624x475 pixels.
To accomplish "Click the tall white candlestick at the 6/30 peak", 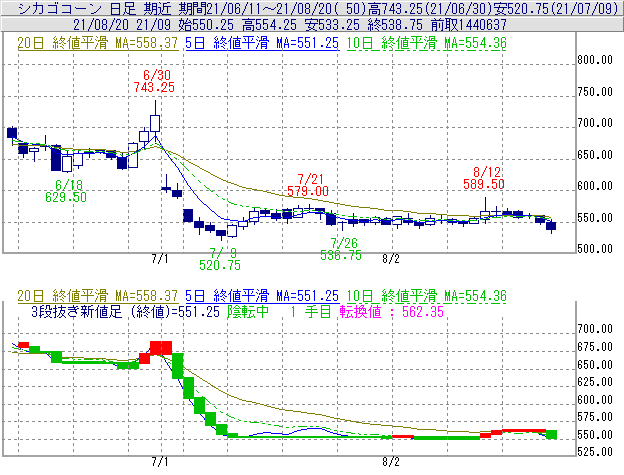I will coord(155,123).
